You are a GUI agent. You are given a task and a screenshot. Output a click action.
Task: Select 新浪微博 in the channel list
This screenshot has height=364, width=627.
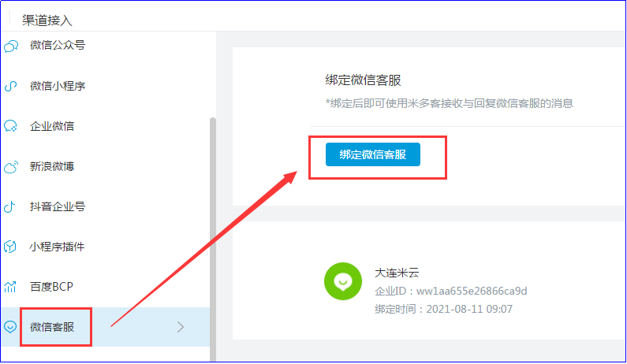click(x=105, y=166)
